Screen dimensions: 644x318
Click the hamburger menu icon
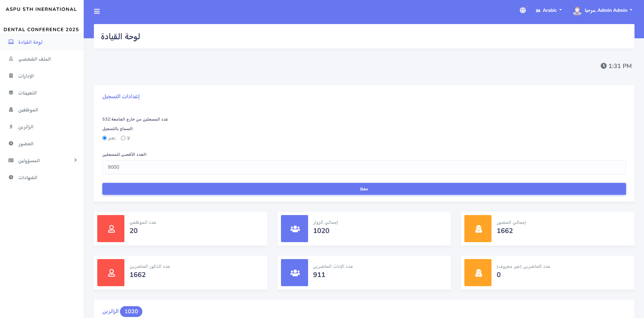(x=97, y=12)
